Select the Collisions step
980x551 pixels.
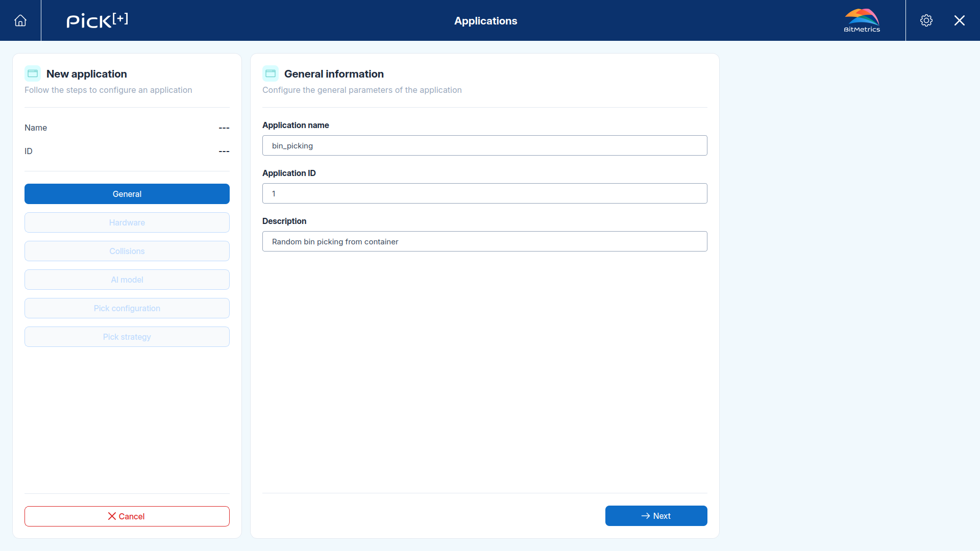coord(127,251)
